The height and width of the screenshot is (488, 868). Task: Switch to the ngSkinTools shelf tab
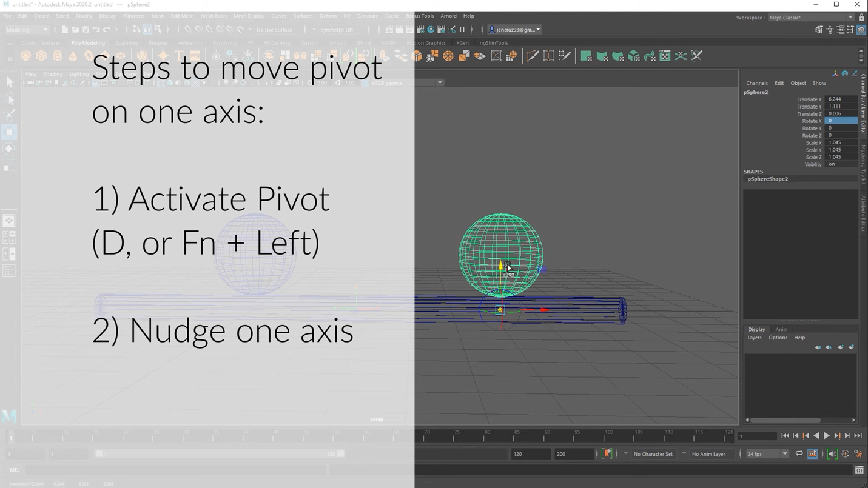point(494,43)
